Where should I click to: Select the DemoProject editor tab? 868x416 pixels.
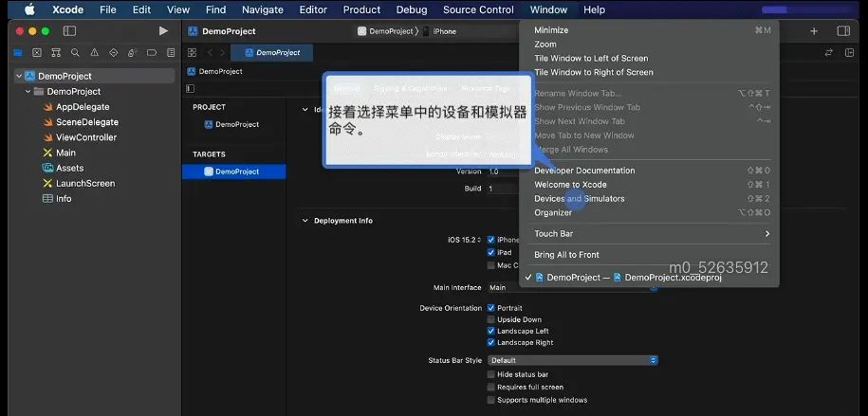tap(272, 52)
